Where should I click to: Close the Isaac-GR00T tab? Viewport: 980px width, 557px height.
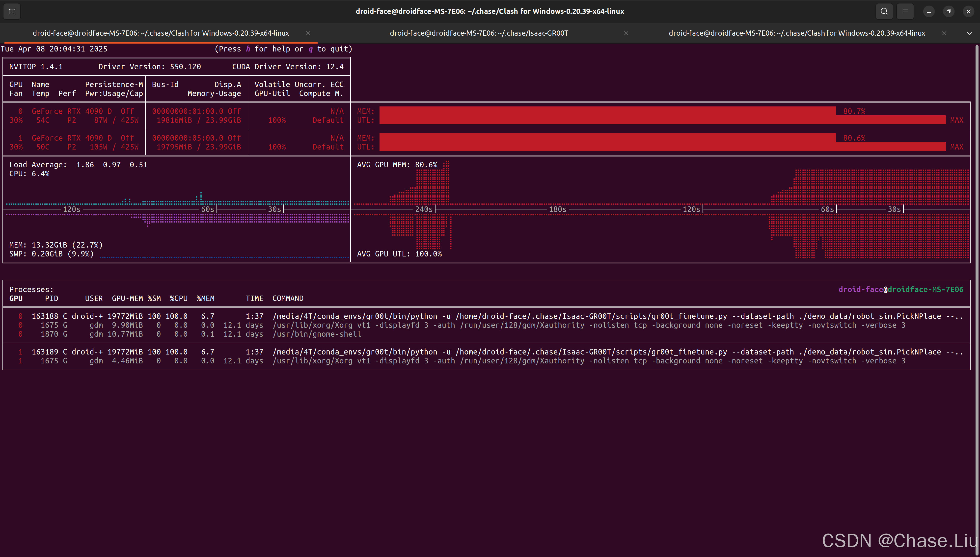point(626,33)
